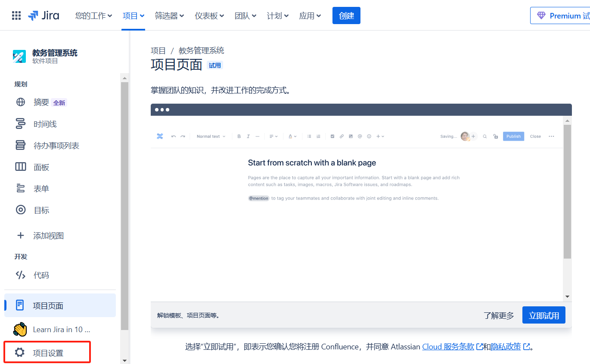Click the 代码 code brackets icon
The height and width of the screenshot is (364, 590).
tap(20, 275)
